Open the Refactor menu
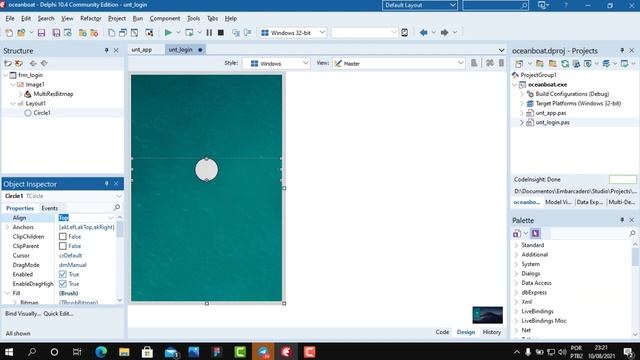Viewport: 640px width, 360px height. coord(91,18)
